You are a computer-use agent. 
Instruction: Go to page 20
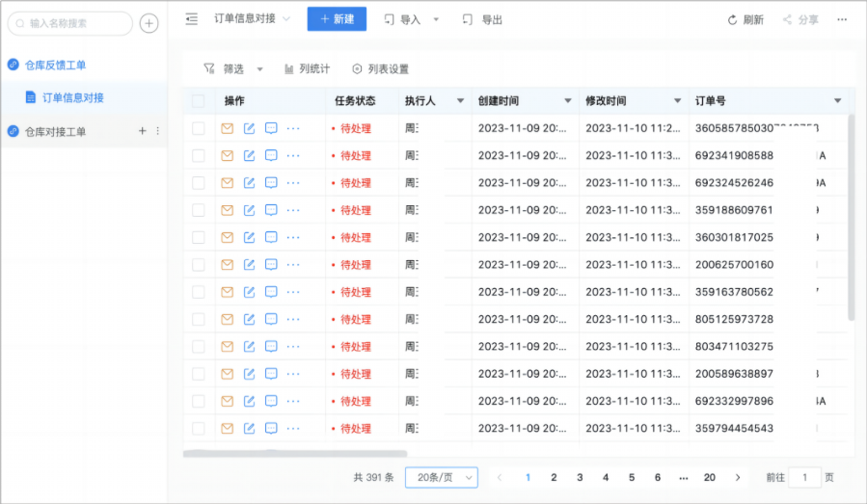(x=710, y=477)
